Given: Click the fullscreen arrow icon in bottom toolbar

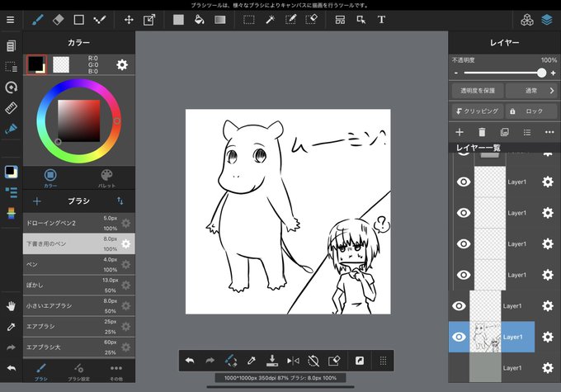Looking at the screenshot, I should 360,361.
